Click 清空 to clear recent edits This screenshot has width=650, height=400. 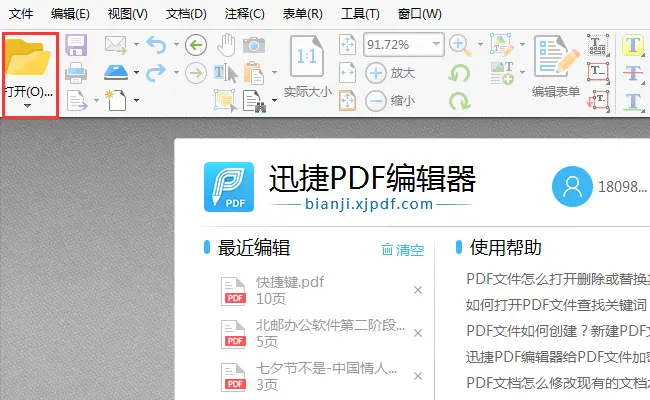[x=403, y=250]
